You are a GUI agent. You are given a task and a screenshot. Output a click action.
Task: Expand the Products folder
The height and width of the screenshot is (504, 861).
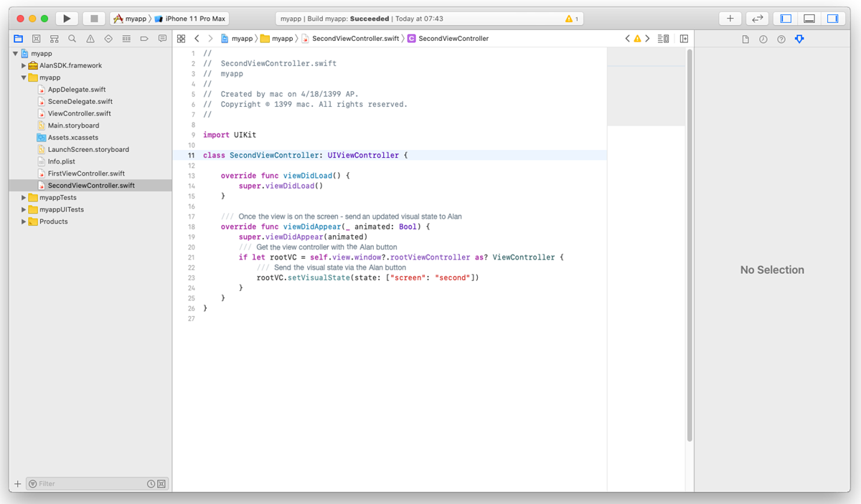tap(24, 222)
